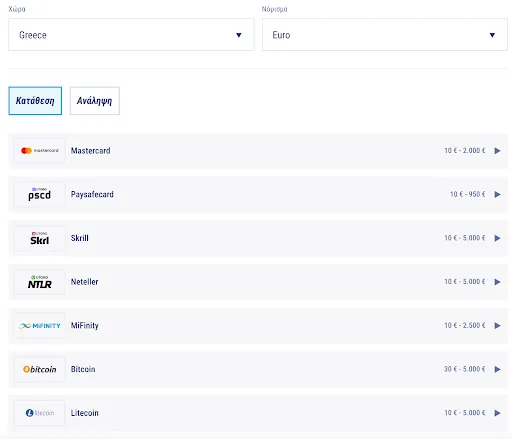
Task: Click the Mastercard logo icon
Action: point(40,151)
